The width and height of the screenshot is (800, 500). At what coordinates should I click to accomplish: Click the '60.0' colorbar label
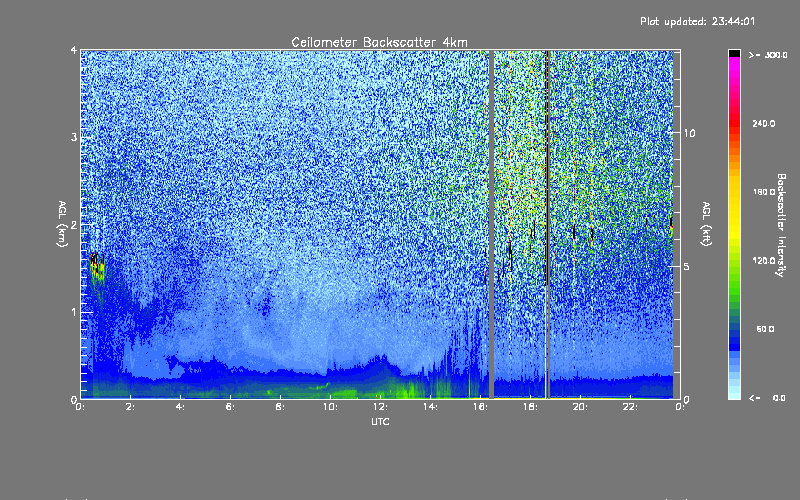coord(765,329)
